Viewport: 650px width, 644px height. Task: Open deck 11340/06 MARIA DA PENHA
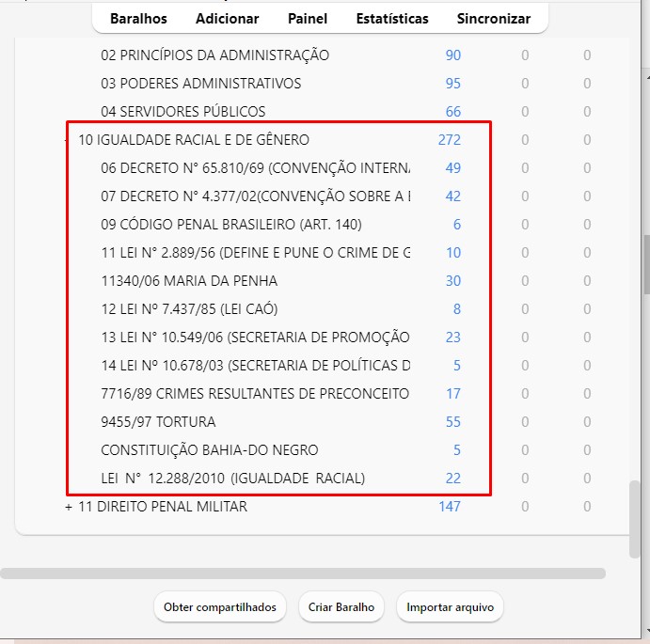[189, 280]
